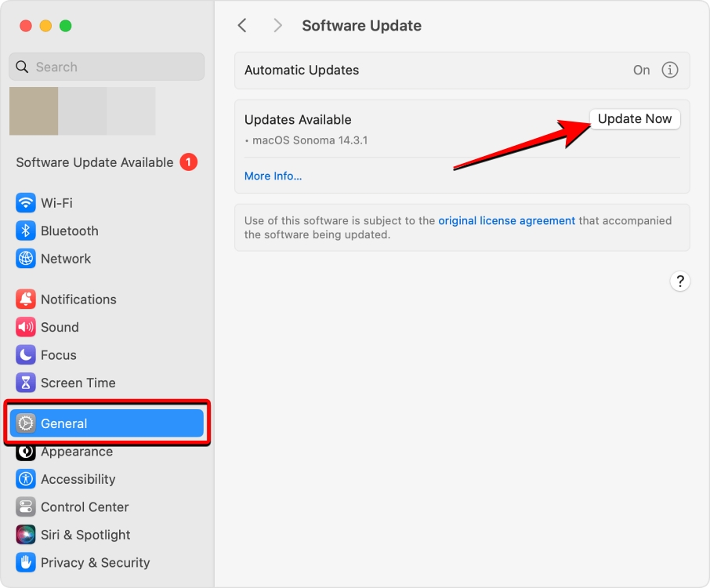Image resolution: width=710 pixels, height=588 pixels.
Task: Open the original license agreement link
Action: [x=505, y=220]
